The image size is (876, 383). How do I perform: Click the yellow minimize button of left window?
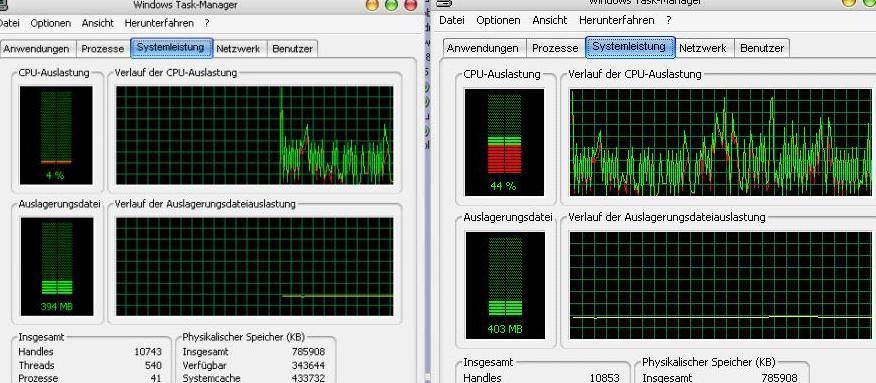pyautogui.click(x=372, y=4)
